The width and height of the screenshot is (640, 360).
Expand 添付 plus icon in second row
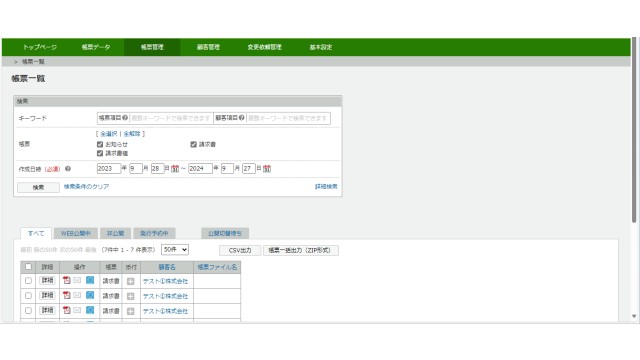(131, 296)
